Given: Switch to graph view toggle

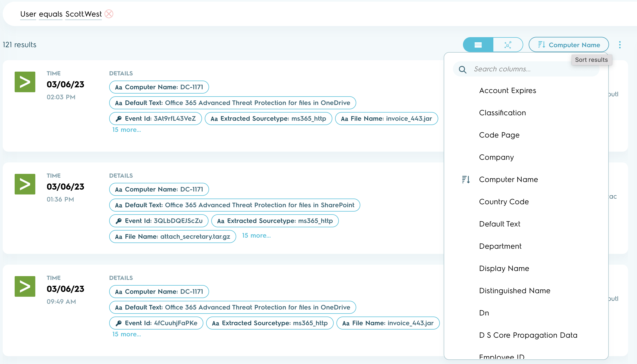Looking at the screenshot, I should 508,45.
